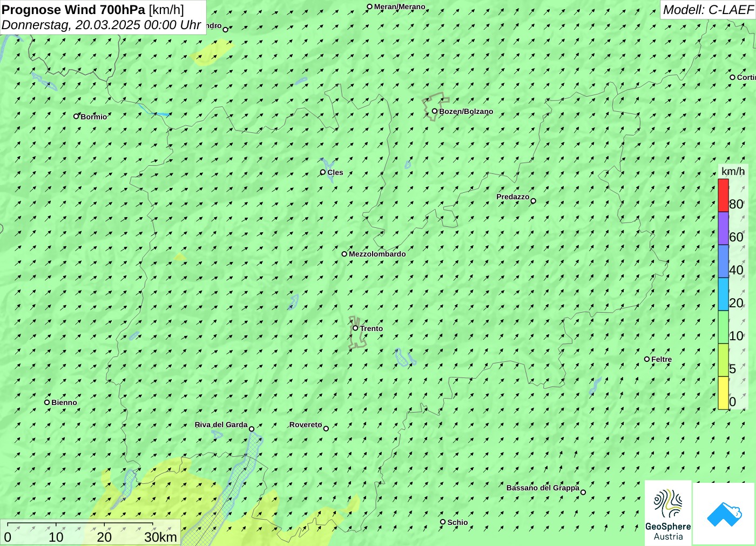Click the Schio location marker
The width and height of the screenshot is (756, 546).
(443, 522)
